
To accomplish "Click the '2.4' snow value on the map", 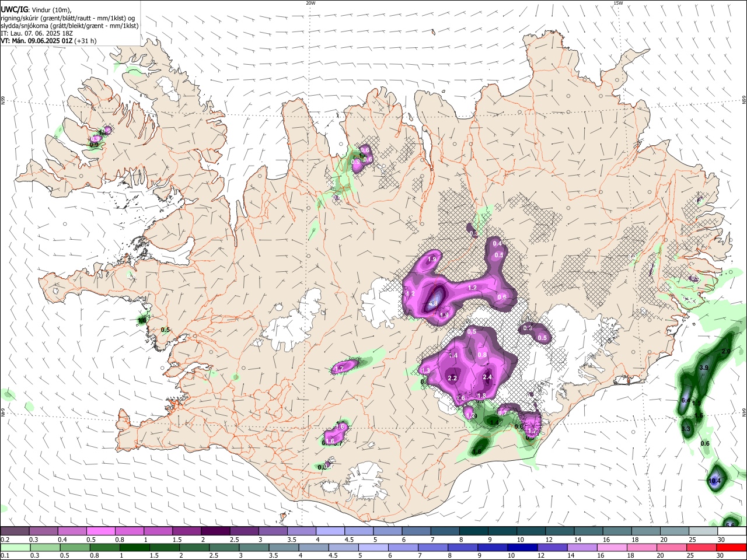I will pos(488,377).
